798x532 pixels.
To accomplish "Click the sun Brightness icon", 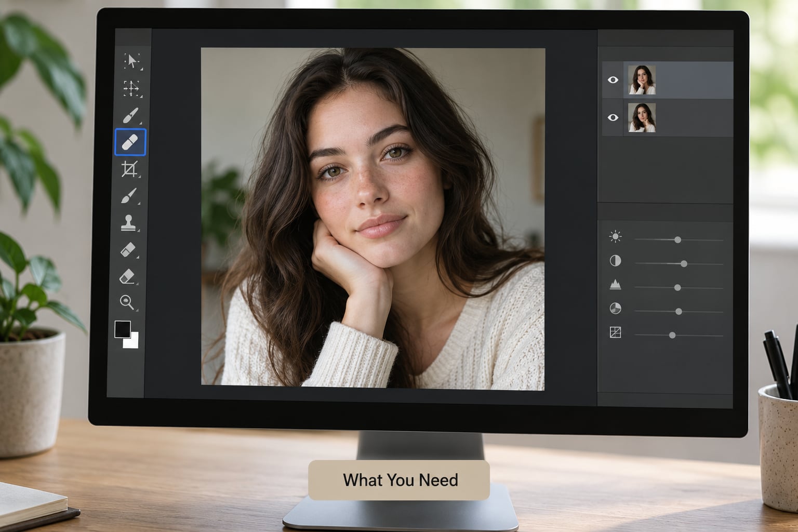I will point(615,237).
